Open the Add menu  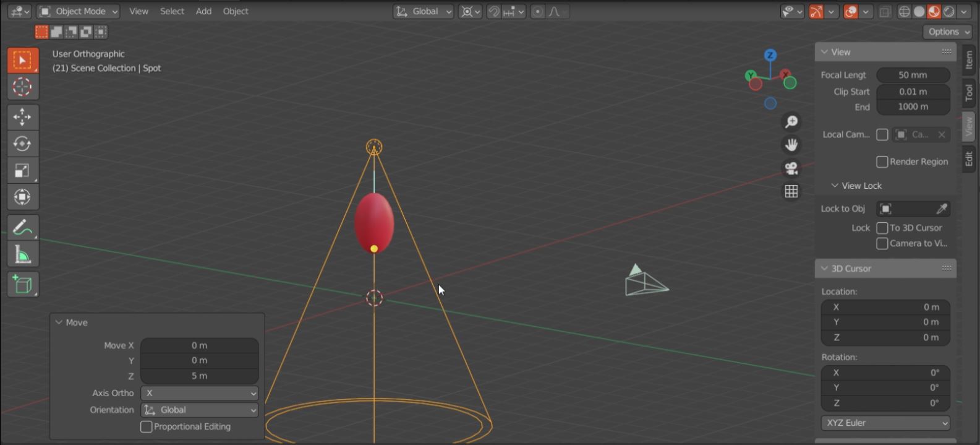pos(203,11)
